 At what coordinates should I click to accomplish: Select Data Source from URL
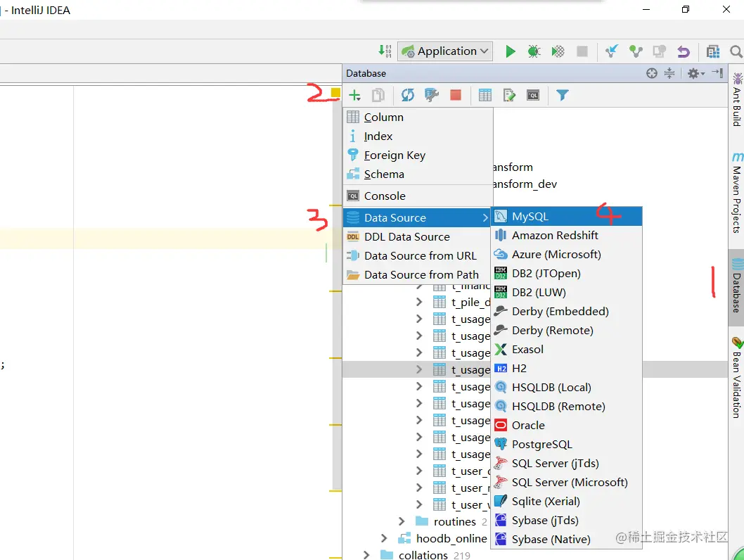(x=418, y=256)
